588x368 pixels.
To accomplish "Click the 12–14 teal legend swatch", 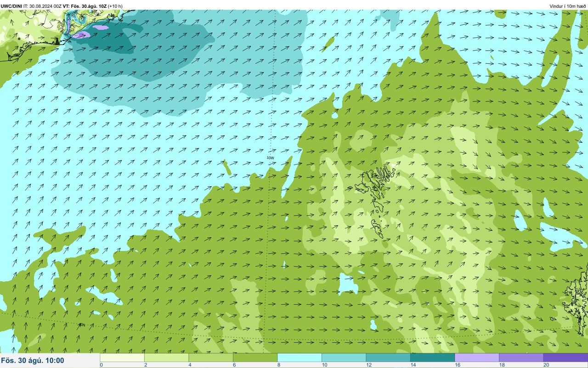I will pyautogui.click(x=388, y=357).
